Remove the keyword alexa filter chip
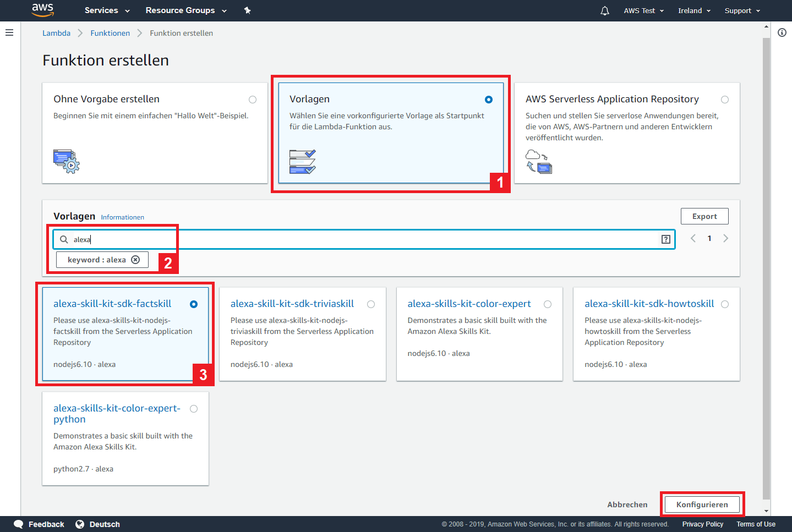The width and height of the screenshot is (792, 532). 135,260
